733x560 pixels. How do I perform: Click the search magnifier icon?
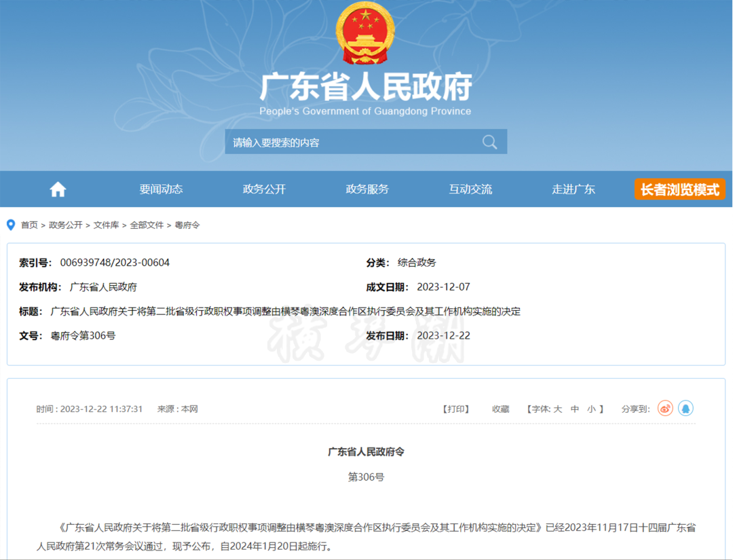tap(489, 142)
